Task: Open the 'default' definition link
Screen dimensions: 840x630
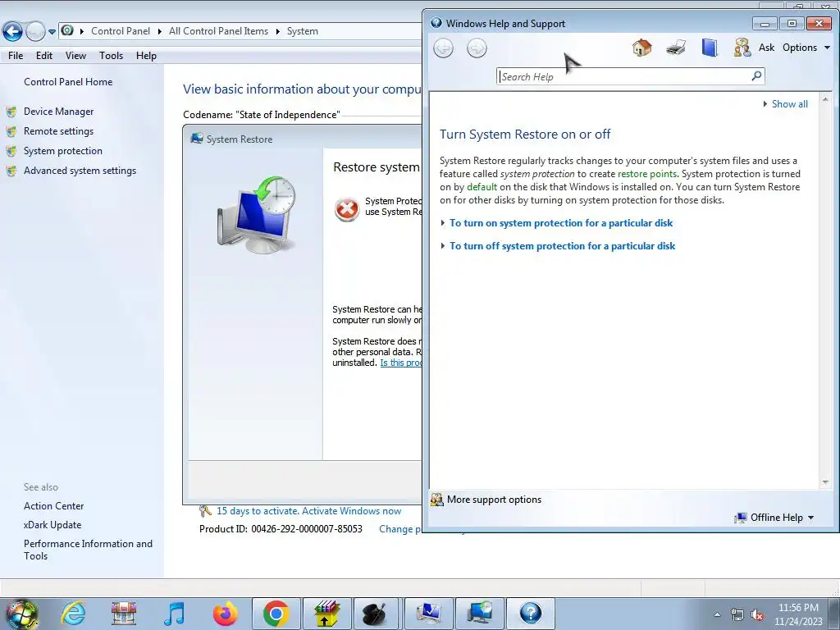Action: (482, 187)
